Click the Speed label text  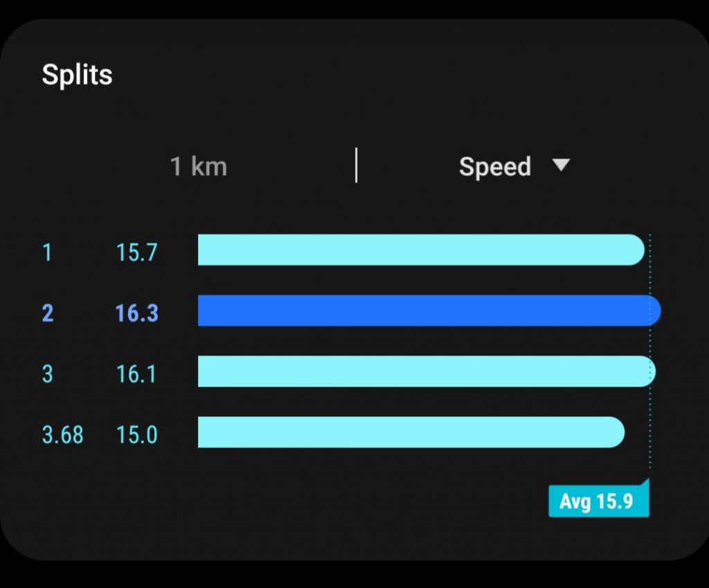coord(495,167)
